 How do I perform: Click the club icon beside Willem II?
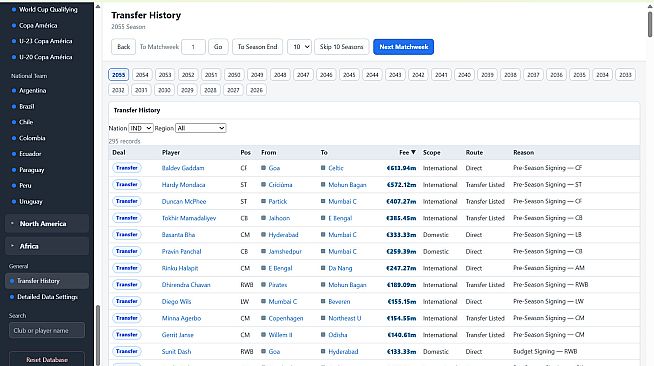[x=263, y=335]
